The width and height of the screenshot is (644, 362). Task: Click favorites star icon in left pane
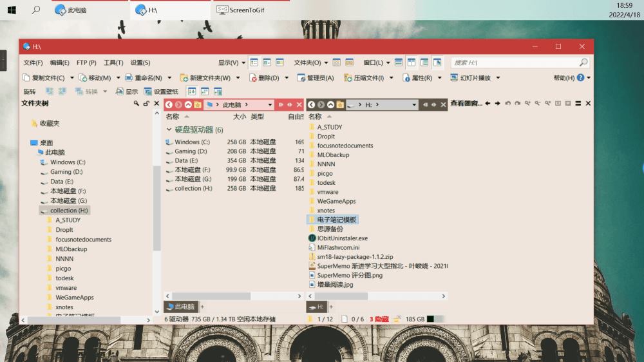point(197,105)
